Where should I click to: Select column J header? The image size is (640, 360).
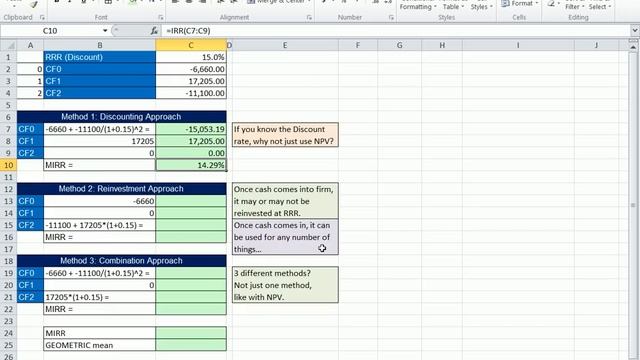[x=596, y=45]
